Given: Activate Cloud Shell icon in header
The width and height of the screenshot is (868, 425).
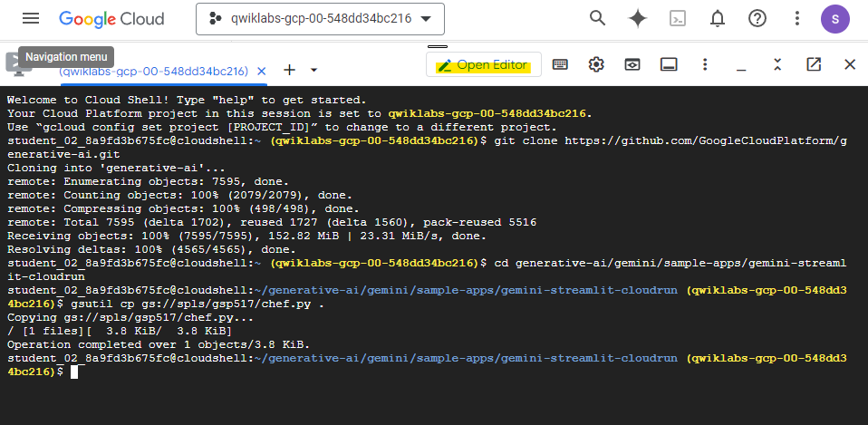Looking at the screenshot, I should click(x=678, y=19).
